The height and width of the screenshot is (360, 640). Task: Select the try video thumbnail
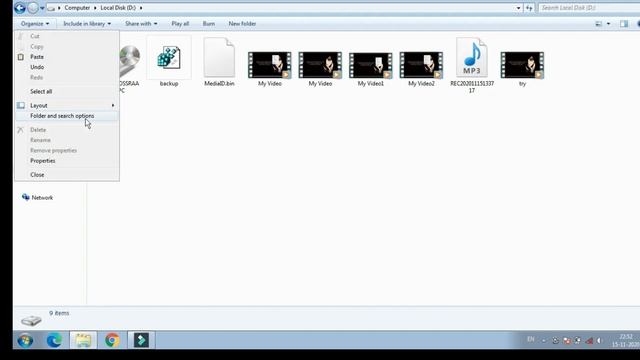pos(522,65)
